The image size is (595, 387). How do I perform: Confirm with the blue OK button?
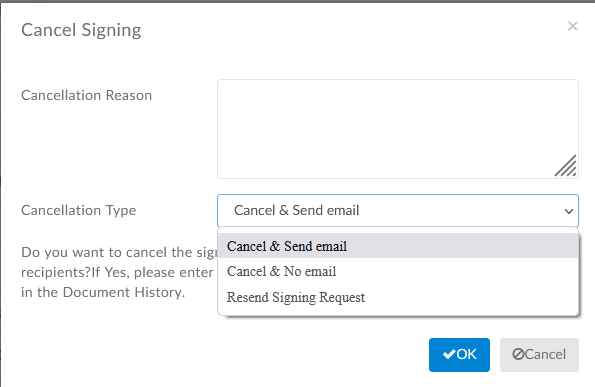pos(459,355)
